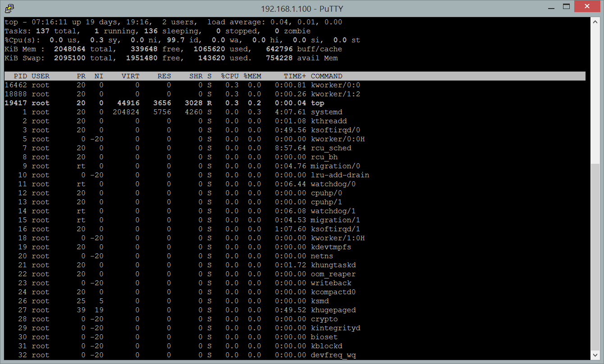Click the RES column header
Viewport: 604px width, 364px height.
[x=164, y=76]
